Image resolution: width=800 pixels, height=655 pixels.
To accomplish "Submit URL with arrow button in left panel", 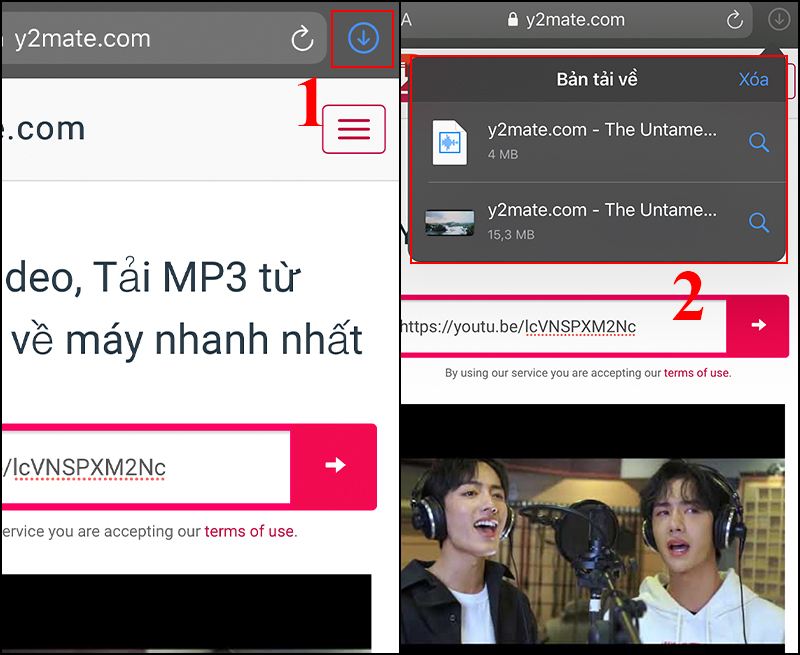I will pyautogui.click(x=335, y=466).
